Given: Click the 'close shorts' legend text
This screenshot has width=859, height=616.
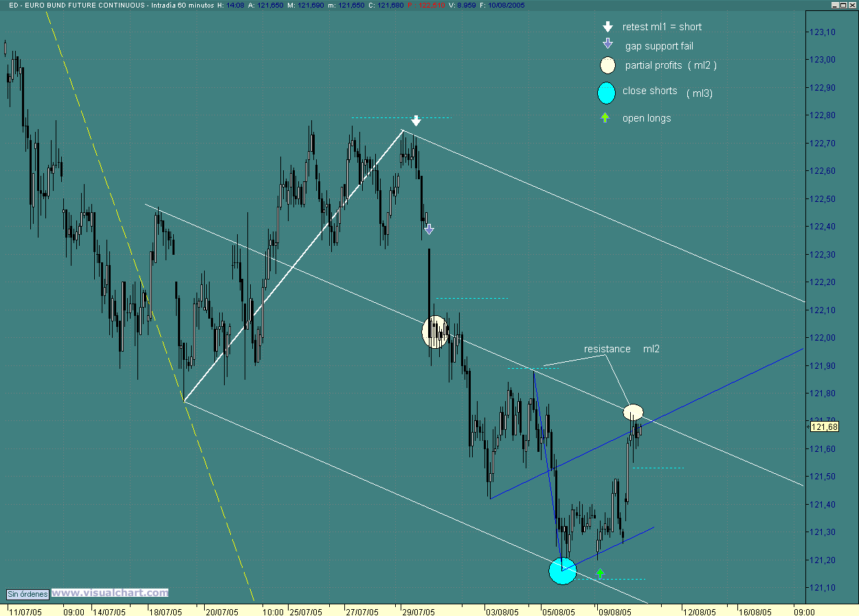Looking at the screenshot, I should coord(650,91).
